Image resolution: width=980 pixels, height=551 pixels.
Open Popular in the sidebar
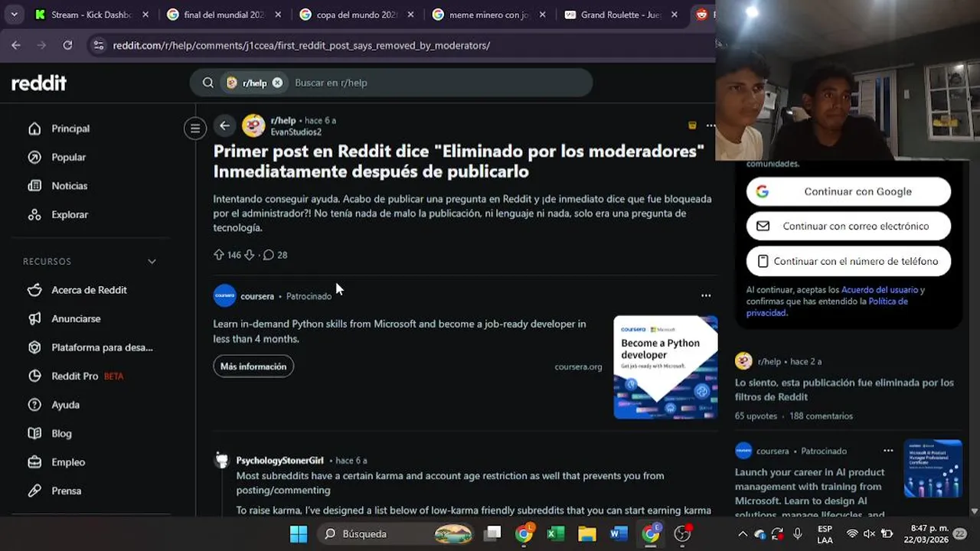[68, 157]
